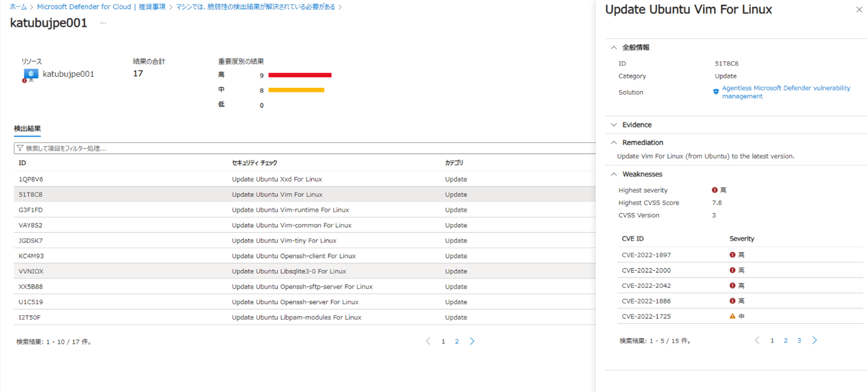The height and width of the screenshot is (392, 868).
Task: Navigate to ホーム breadcrumb
Action: [x=18, y=7]
